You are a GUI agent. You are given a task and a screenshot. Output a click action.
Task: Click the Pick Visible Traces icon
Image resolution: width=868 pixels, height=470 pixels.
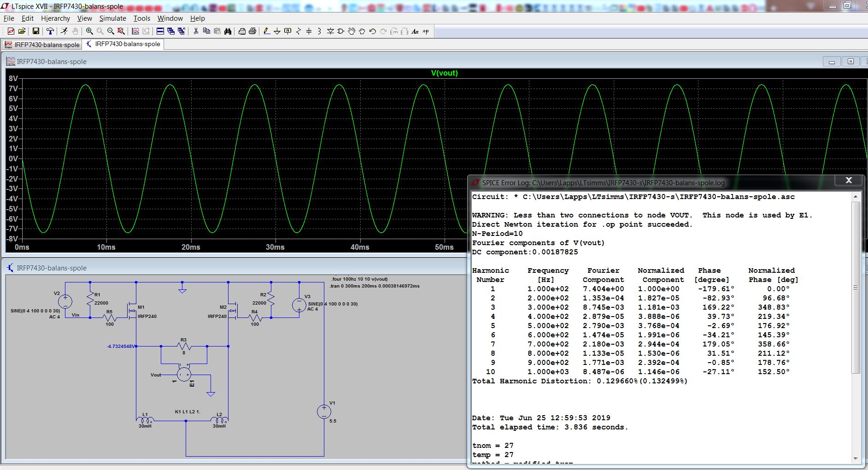(x=135, y=31)
